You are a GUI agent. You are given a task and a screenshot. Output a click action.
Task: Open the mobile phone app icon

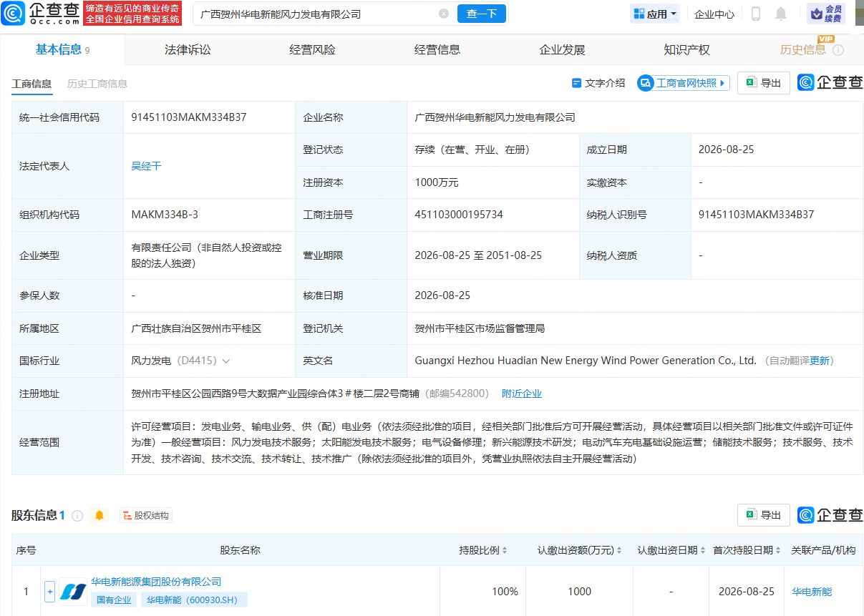tap(755, 14)
